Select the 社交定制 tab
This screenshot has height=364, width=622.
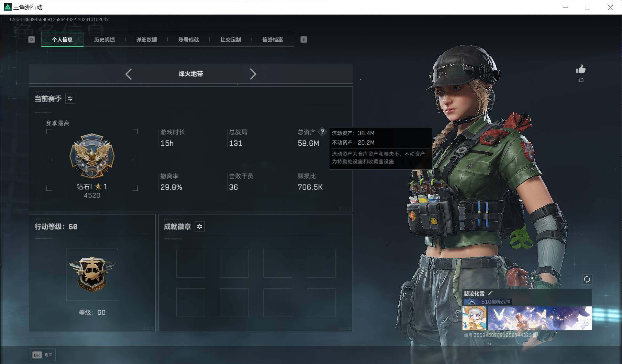(x=231, y=39)
